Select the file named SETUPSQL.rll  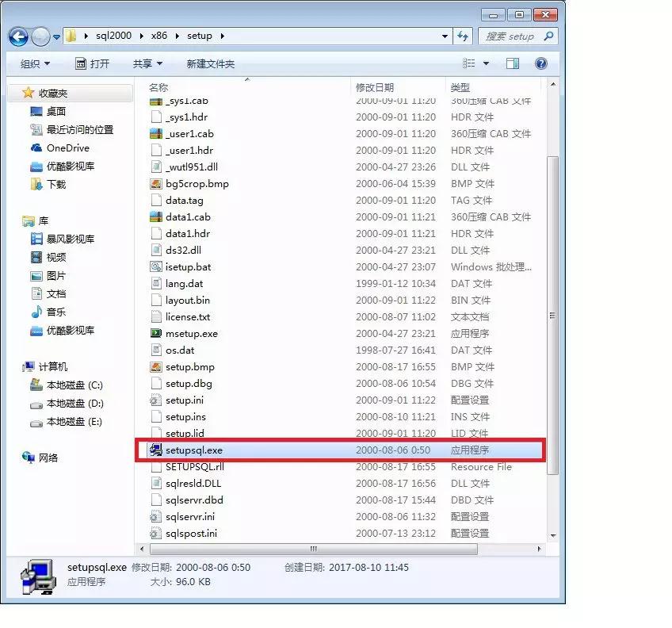coord(195,467)
